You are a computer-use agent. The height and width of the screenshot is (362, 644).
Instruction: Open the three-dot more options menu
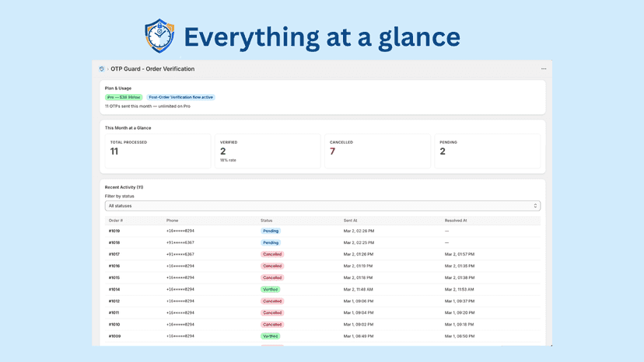tap(544, 69)
